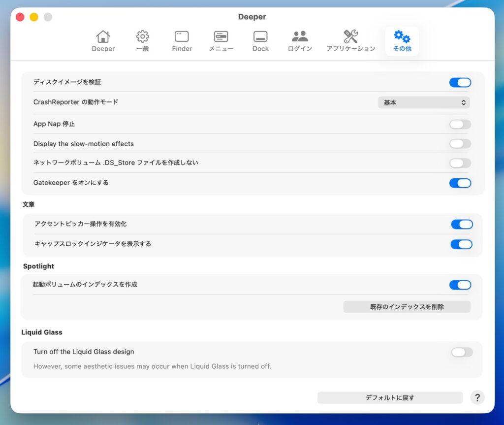Screen dimensions: 504x425
Task: Open the Dock settings icon
Action: coord(260,37)
